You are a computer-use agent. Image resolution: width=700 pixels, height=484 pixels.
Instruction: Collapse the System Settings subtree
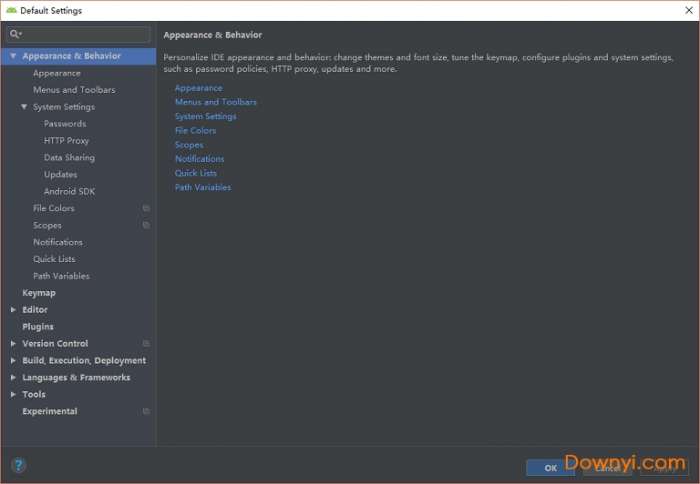pyautogui.click(x=24, y=107)
